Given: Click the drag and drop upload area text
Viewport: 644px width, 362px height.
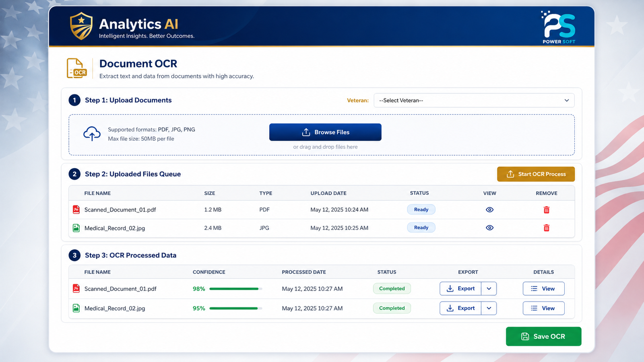Looking at the screenshot, I should click(x=325, y=147).
